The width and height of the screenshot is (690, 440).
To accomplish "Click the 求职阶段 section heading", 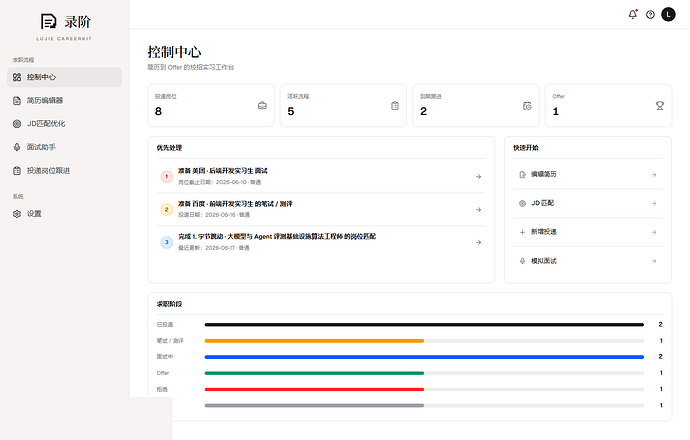I will pos(169,304).
